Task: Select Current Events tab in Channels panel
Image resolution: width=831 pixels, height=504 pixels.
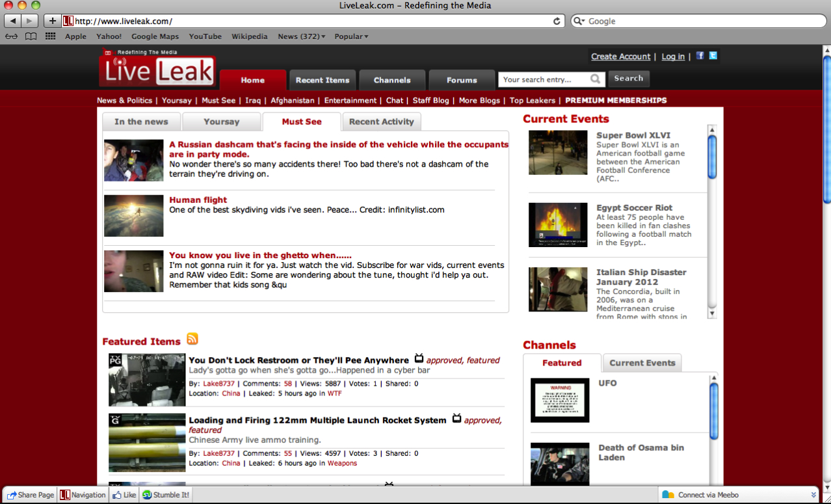Action: [x=642, y=363]
